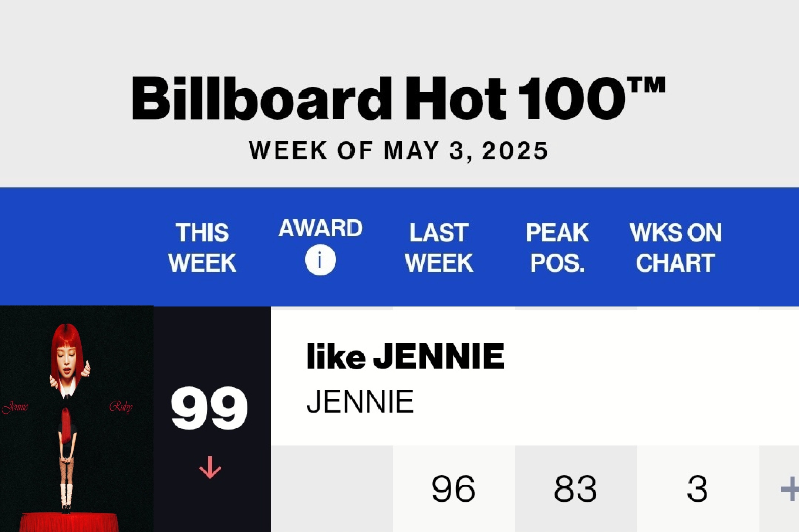
Task: Click the rank number 99
Action: (x=209, y=408)
